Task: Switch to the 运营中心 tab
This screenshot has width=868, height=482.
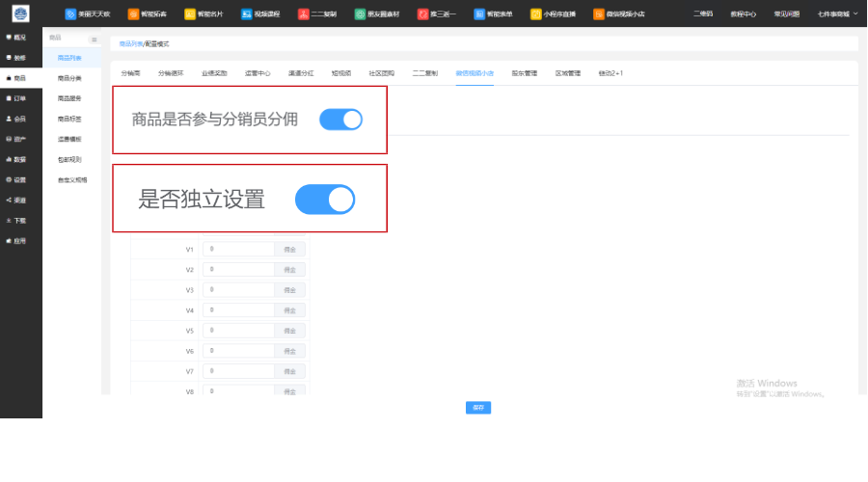Action: (258, 73)
